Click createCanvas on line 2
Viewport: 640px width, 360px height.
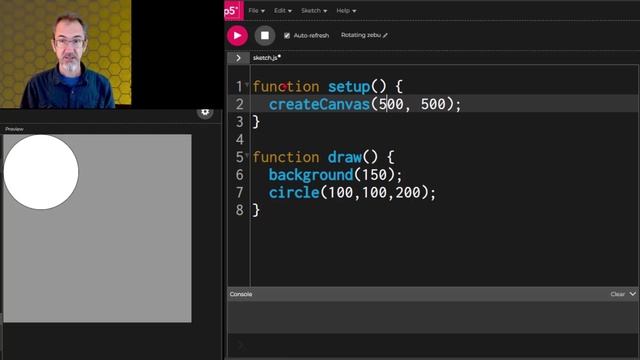pyautogui.click(x=319, y=104)
